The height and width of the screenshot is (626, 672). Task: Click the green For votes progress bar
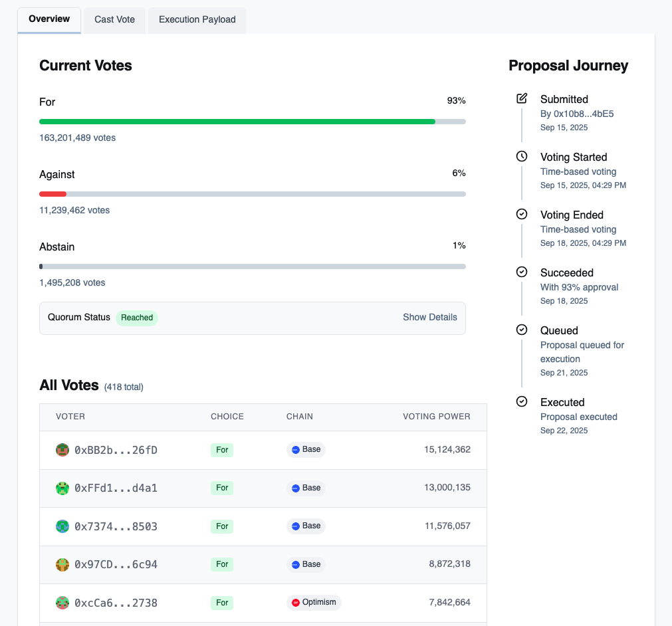[237, 122]
